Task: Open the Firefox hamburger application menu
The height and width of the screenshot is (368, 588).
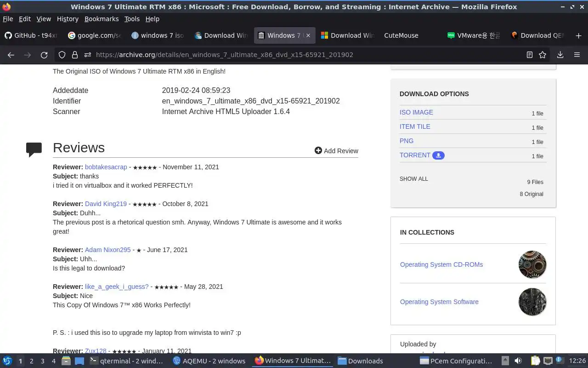Action: click(577, 55)
